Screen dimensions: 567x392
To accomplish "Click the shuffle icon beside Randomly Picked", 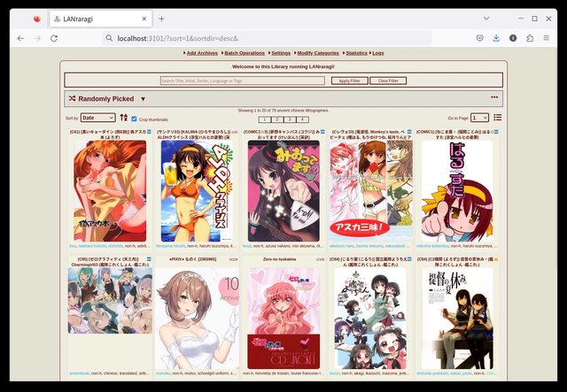I will 71,99.
